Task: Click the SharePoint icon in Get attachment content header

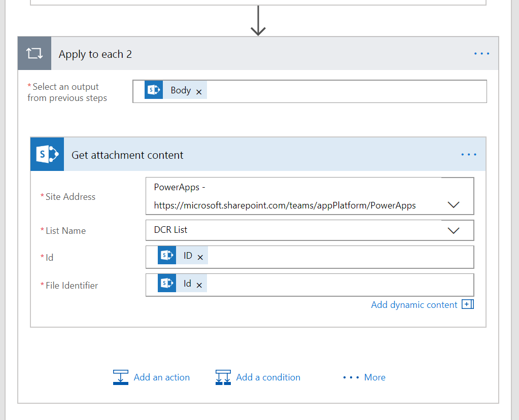Action: (47, 154)
